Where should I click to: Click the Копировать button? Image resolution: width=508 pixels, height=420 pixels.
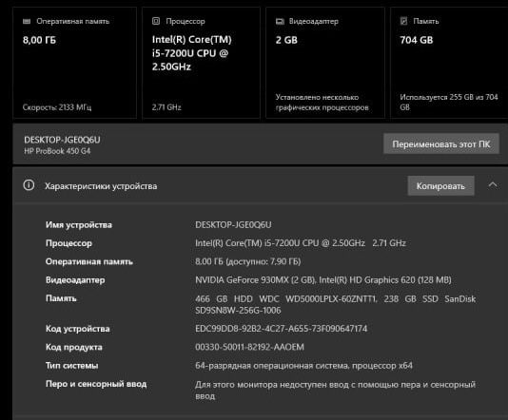[441, 185]
